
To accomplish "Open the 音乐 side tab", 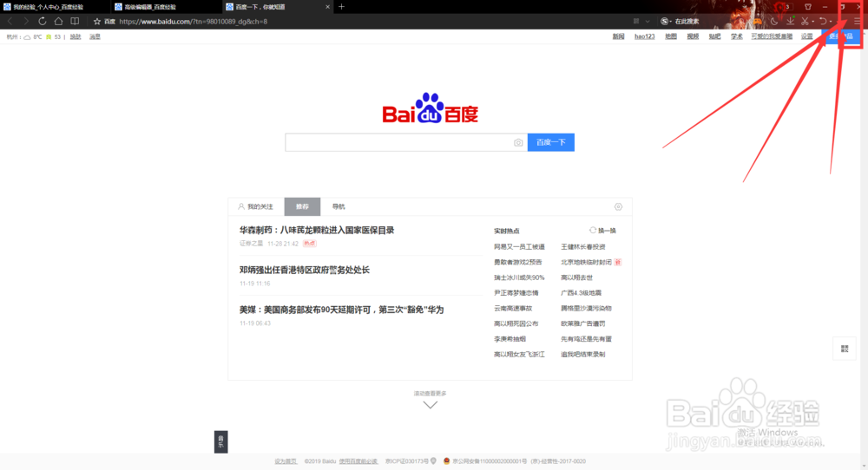I will click(x=220, y=441).
